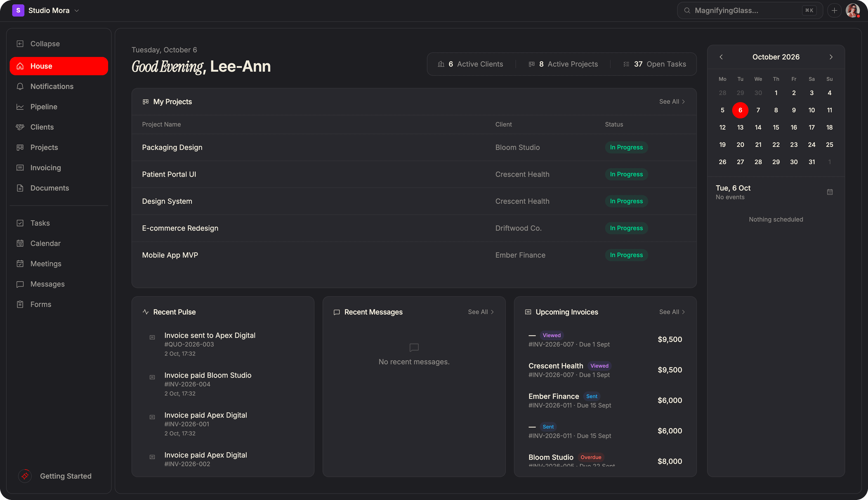Viewport: 868px width, 500px height.
Task: Select October 6 in the calendar
Action: (740, 110)
